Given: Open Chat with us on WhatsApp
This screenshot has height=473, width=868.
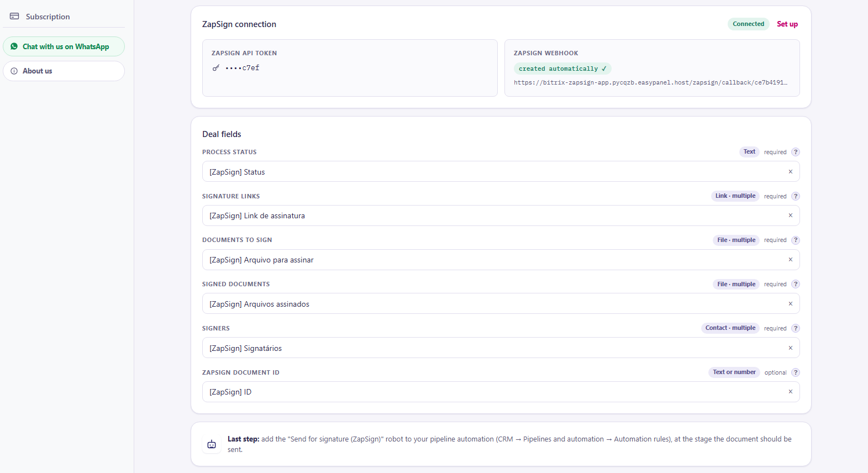Looking at the screenshot, I should 64,46.
